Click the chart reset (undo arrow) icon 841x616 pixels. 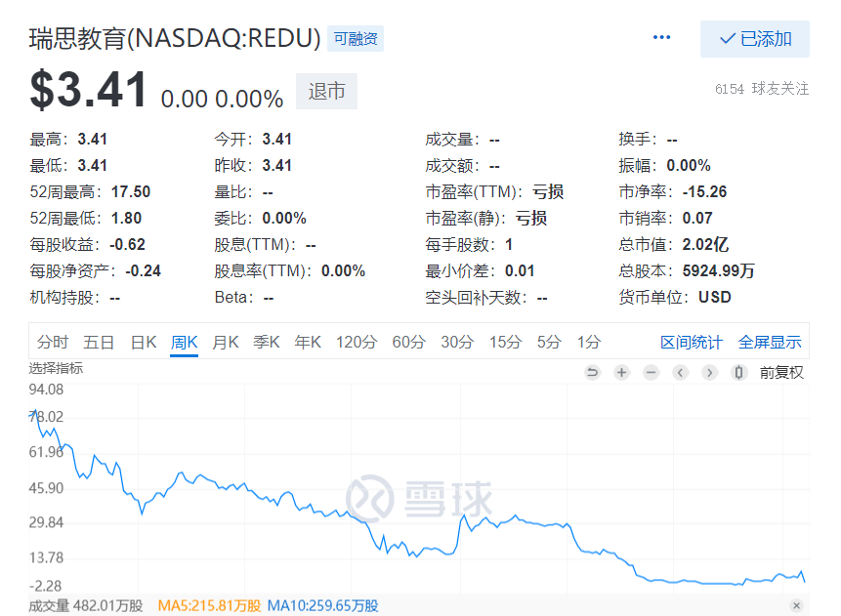point(592,372)
